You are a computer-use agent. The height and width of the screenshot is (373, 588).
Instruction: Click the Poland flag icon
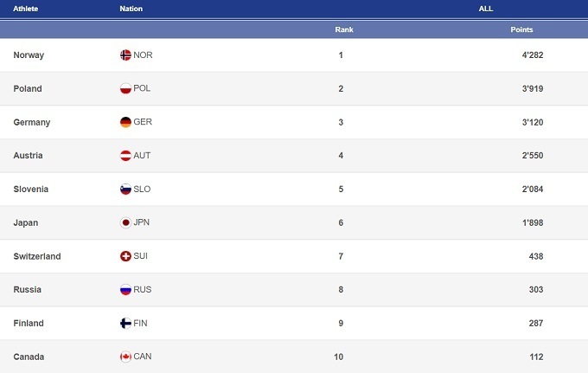125,89
